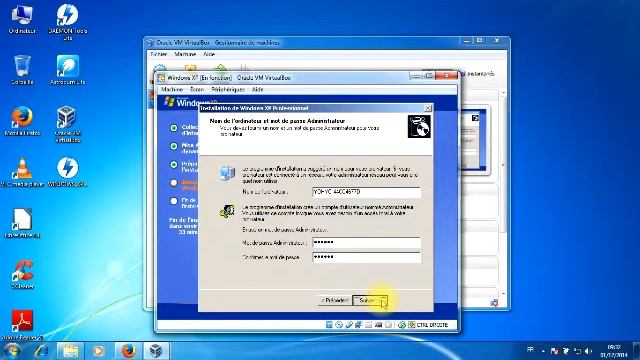The image size is (640, 360).
Task: Switch to VirtualBox on the taskbar
Action: tap(156, 351)
